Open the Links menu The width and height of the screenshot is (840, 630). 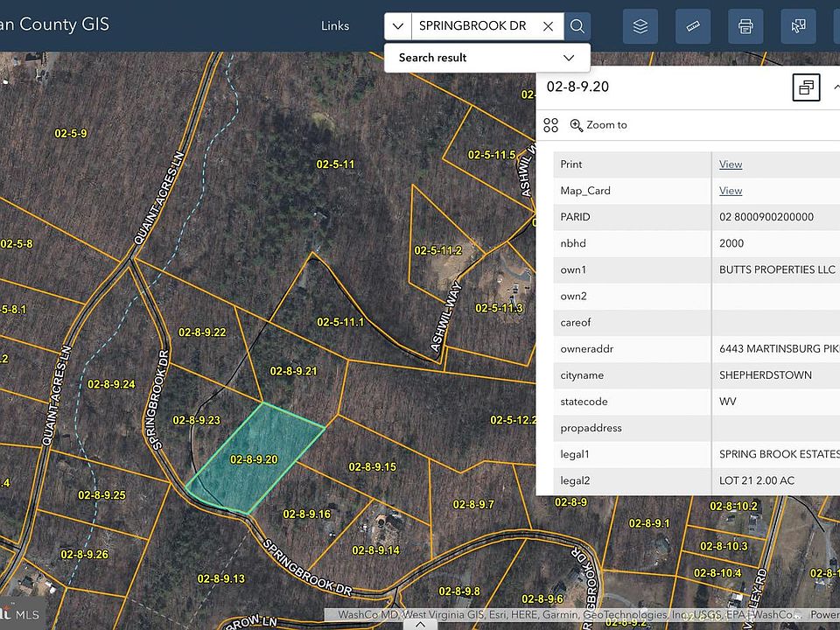(x=335, y=25)
